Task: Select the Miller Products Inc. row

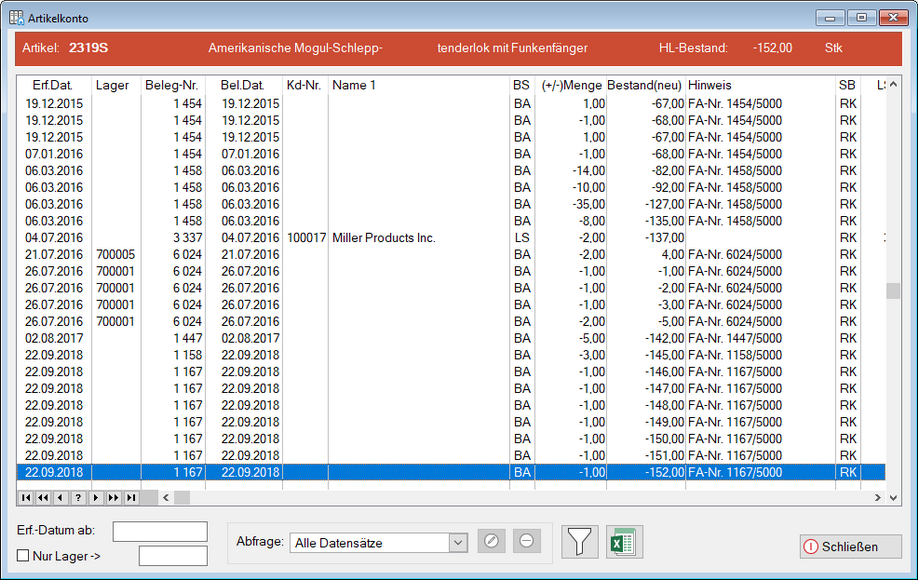Action: click(383, 238)
